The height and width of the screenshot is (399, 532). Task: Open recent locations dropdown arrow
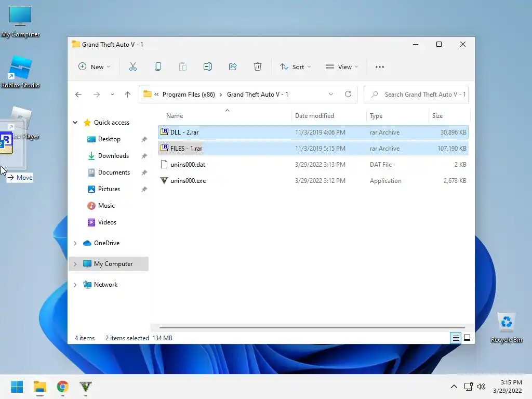tap(112, 95)
